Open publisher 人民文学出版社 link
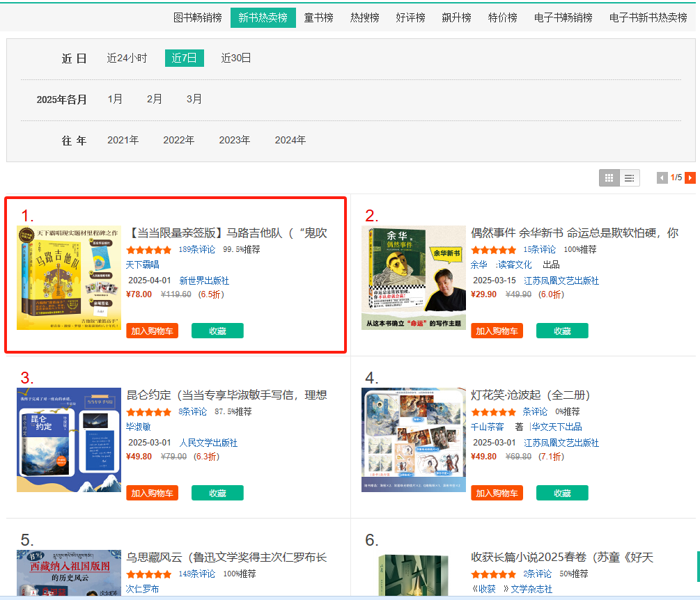The image size is (700, 600). (x=208, y=443)
